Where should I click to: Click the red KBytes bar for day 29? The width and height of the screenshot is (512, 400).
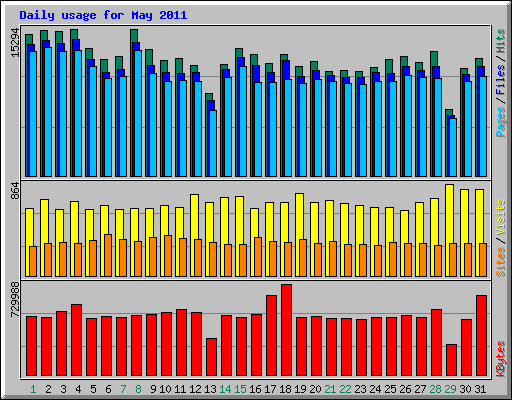pos(451,360)
